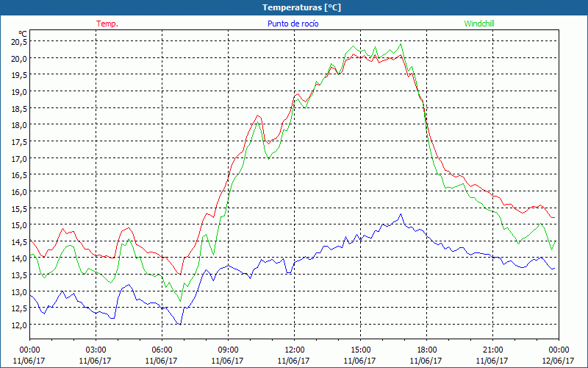
Task: Click the 16,5 value on the Y axis
Action: (19, 174)
